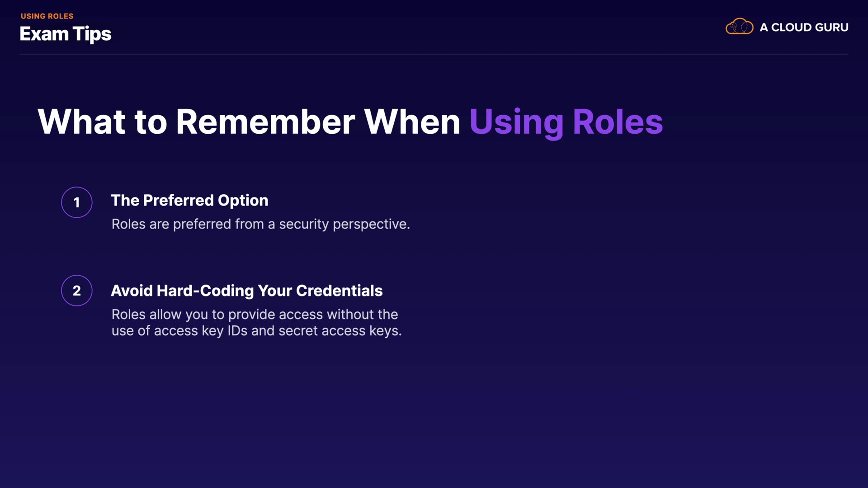Click the line starting "use of access key IDs"
This screenshot has width=868, height=488.
click(x=256, y=331)
